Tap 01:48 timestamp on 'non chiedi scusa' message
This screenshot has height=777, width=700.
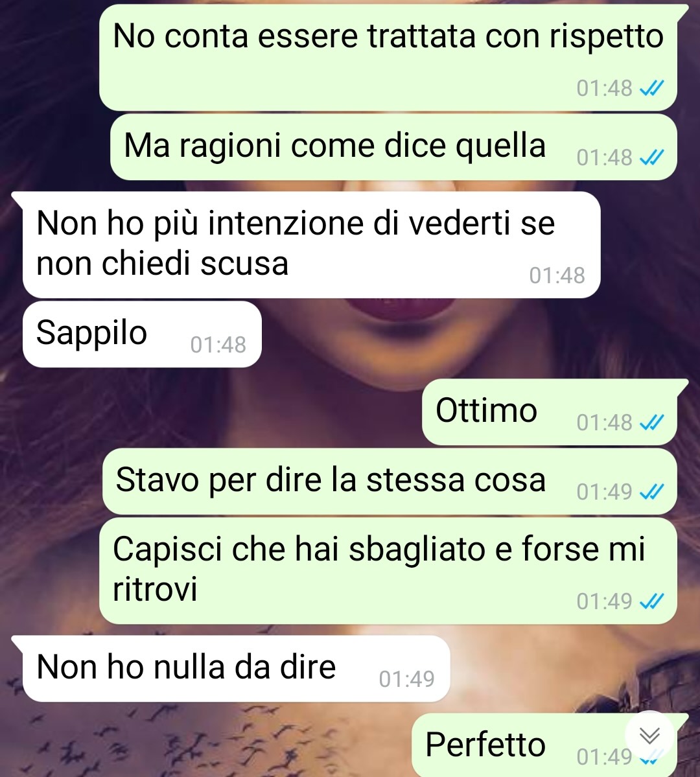coord(557,275)
